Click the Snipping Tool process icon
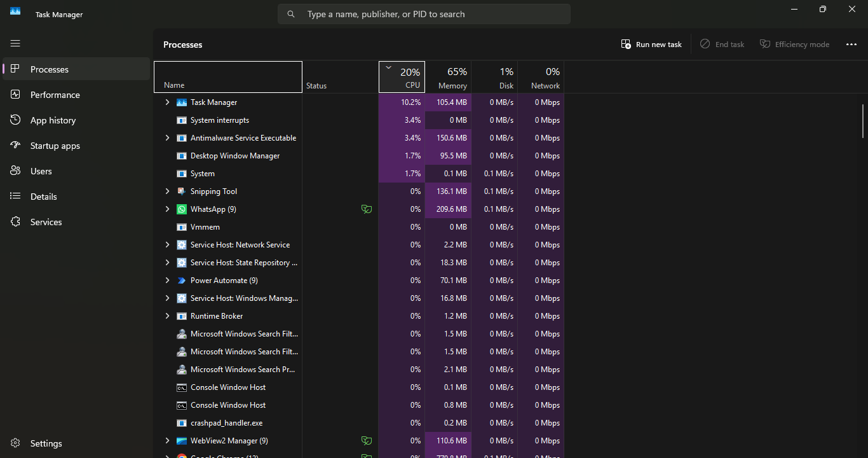 coord(182,191)
